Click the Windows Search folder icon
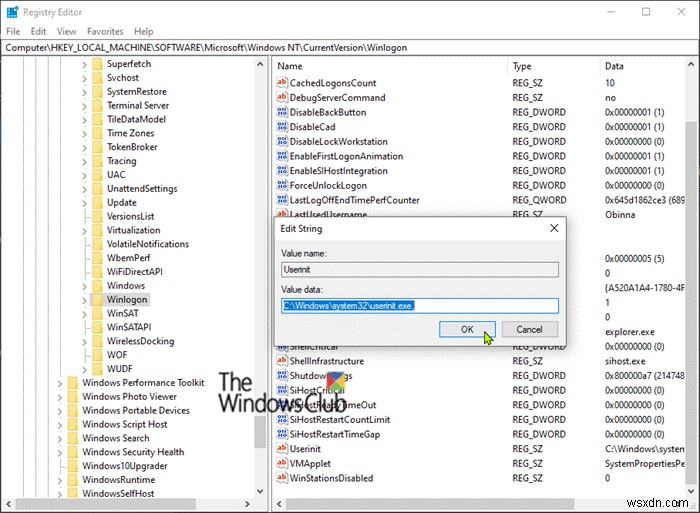 (73, 438)
